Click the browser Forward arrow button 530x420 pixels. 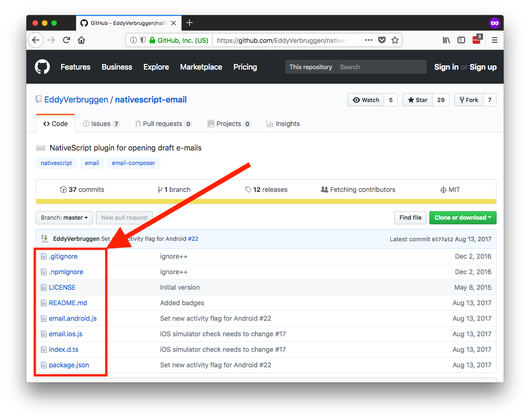click(x=51, y=40)
